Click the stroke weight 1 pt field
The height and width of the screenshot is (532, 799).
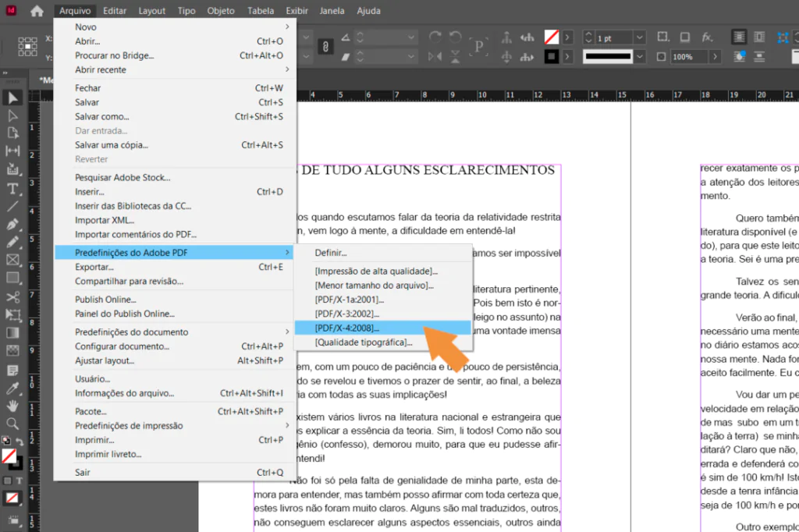click(614, 37)
